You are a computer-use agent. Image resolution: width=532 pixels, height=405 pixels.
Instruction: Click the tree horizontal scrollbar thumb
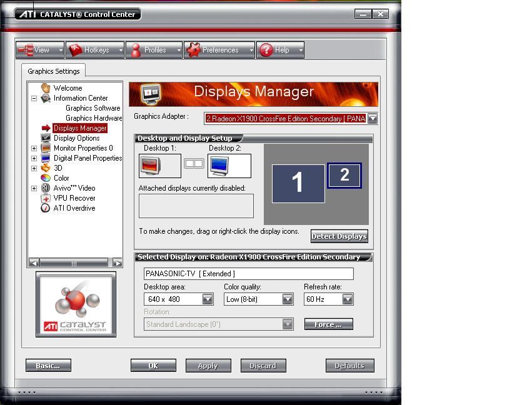[74, 263]
